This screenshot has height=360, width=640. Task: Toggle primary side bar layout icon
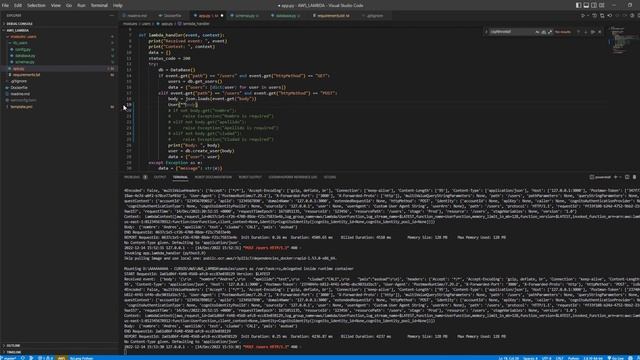point(578,5)
